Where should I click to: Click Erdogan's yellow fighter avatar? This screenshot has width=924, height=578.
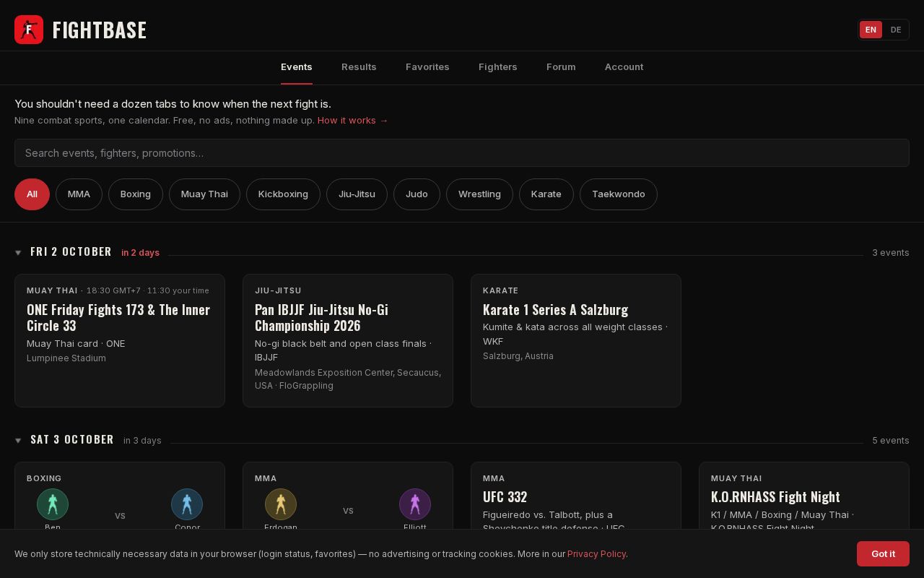click(x=281, y=504)
